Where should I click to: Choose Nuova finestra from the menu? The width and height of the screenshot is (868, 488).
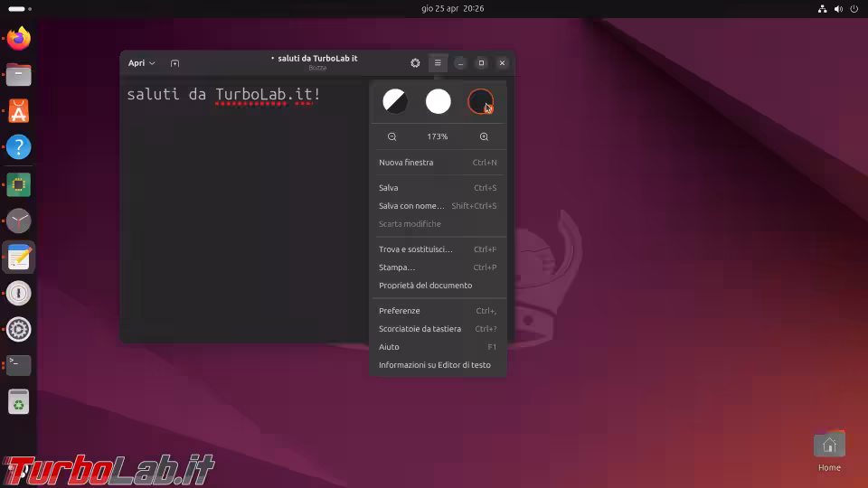[438, 163]
